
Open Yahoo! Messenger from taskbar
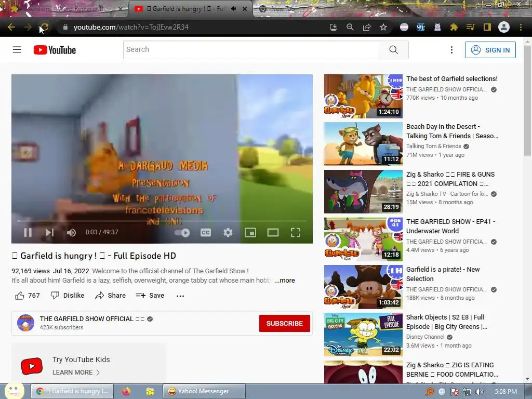point(204,391)
